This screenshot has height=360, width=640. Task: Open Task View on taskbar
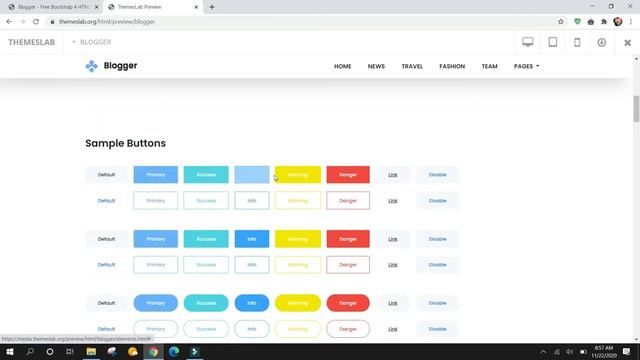(70, 351)
